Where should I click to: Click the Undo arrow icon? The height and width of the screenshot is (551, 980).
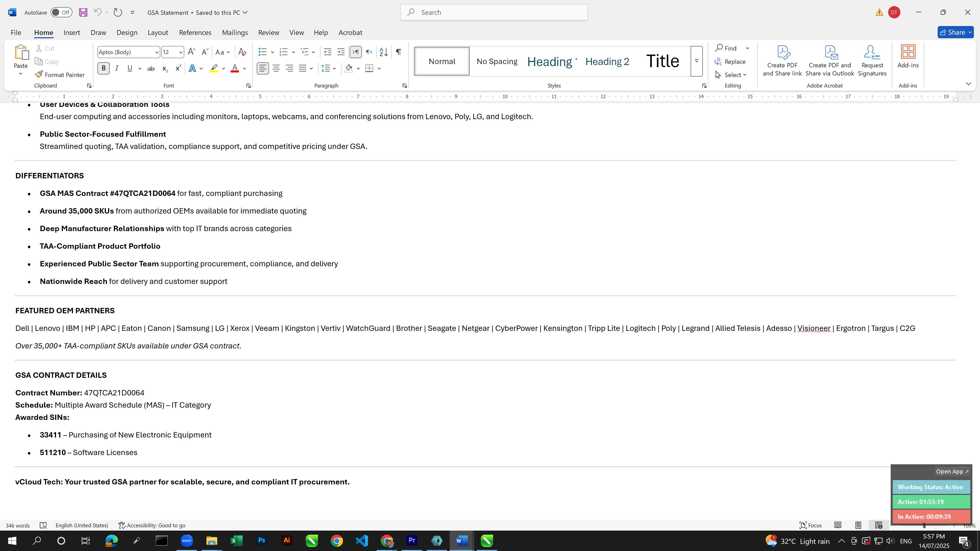[x=97, y=12]
